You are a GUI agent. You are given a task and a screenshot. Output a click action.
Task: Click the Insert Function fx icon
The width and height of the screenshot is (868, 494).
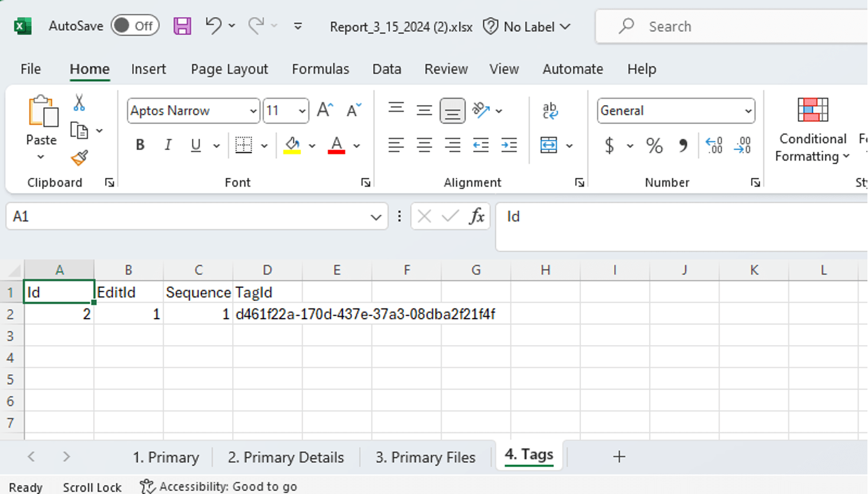coord(477,217)
